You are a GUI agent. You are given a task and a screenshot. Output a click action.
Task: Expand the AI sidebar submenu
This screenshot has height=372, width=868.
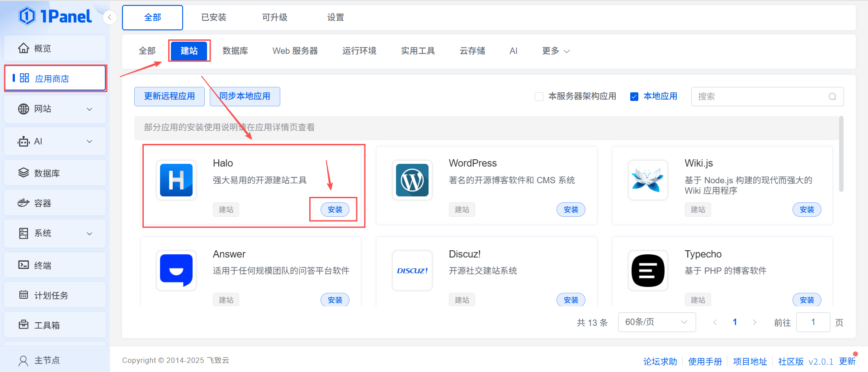pyautogui.click(x=90, y=142)
